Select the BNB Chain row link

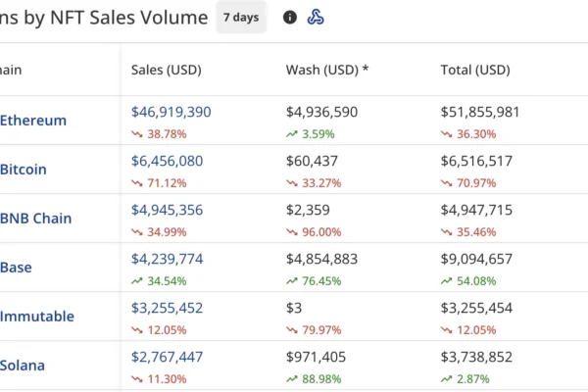36,219
